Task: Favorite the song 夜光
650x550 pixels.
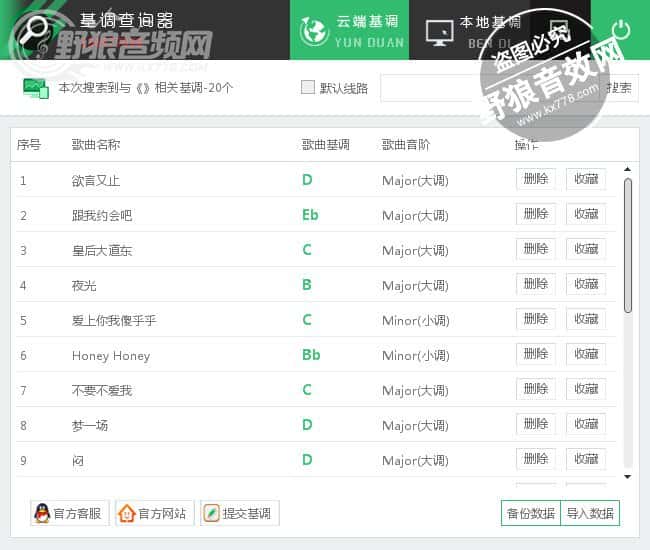Action: [586, 284]
